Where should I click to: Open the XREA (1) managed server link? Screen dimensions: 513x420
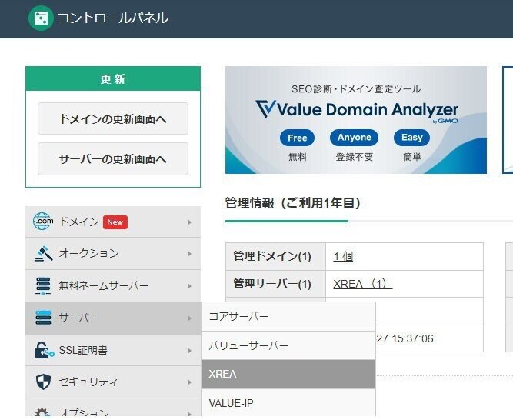click(362, 284)
